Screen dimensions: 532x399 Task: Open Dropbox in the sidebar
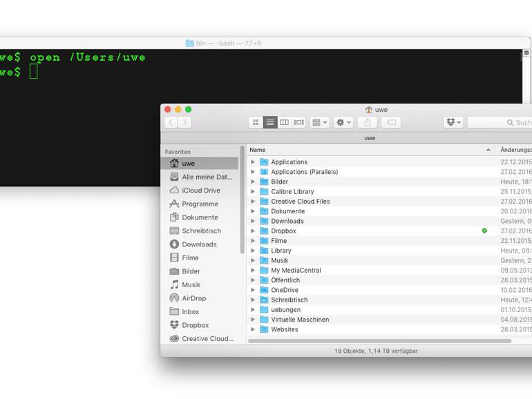200,325
